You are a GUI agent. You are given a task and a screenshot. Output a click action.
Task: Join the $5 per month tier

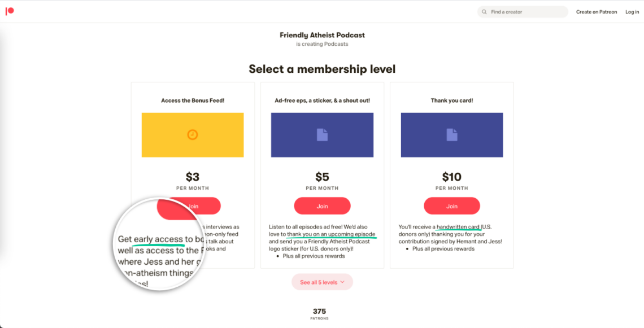[322, 205]
